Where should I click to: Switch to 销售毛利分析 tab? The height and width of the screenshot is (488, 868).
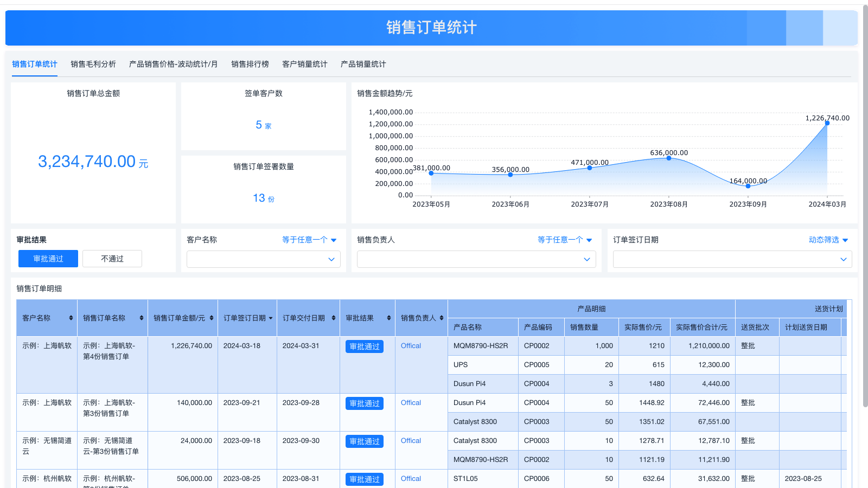pos(93,64)
